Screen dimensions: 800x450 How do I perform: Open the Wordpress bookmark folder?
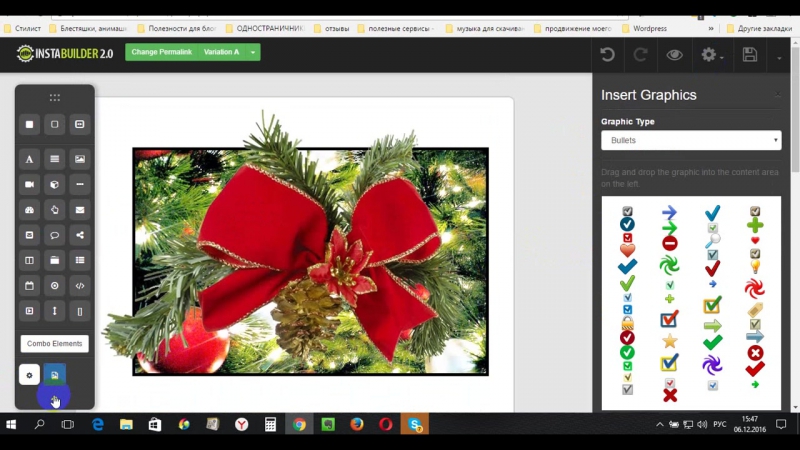[x=644, y=29]
